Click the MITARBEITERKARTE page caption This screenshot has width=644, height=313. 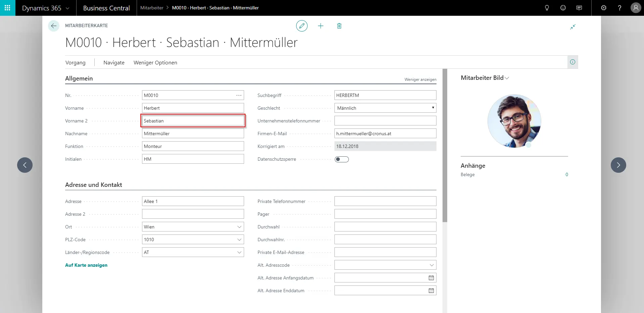[x=87, y=25]
